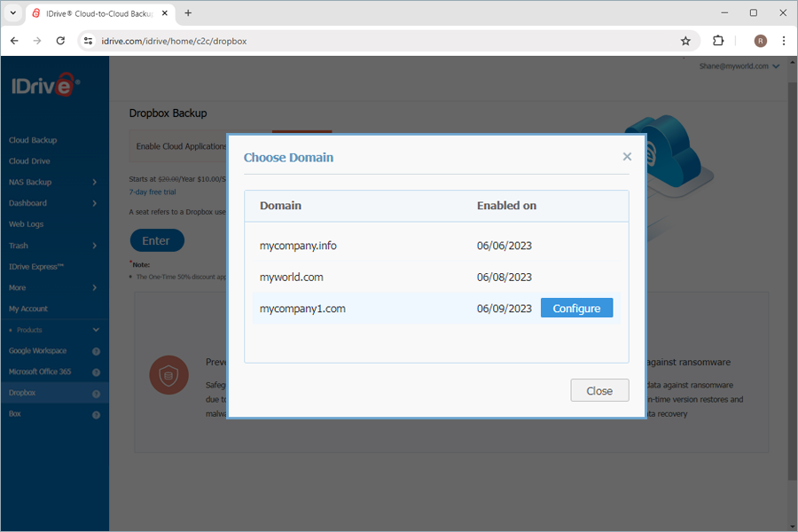
Task: Click the 06/08/2023 enabled date
Action: tap(504, 277)
